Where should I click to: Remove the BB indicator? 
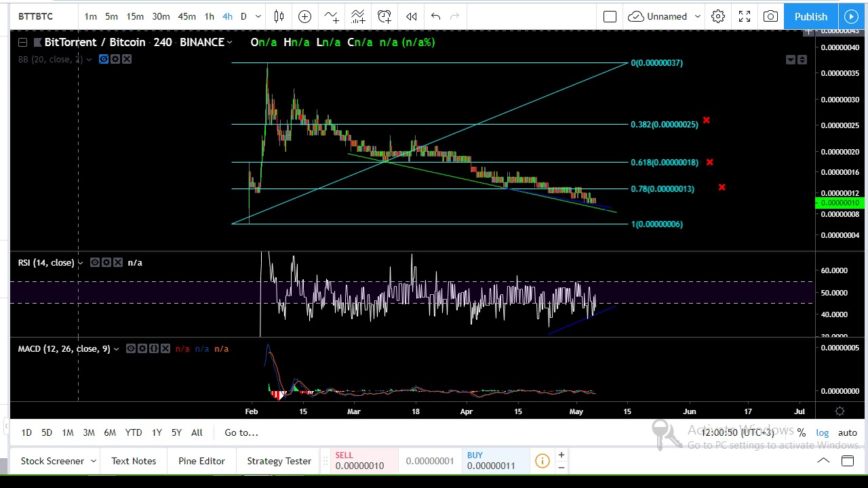tap(127, 60)
